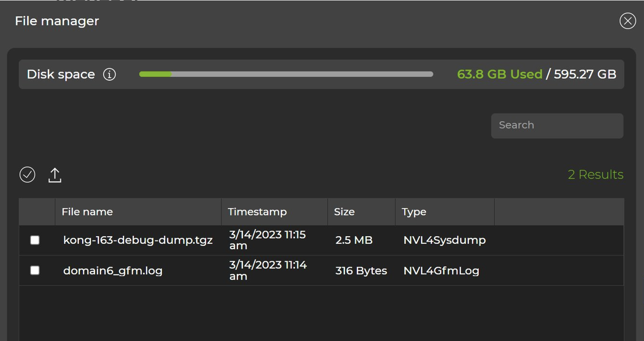Sort by the Timestamp column header
This screenshot has width=644, height=341.
(257, 212)
